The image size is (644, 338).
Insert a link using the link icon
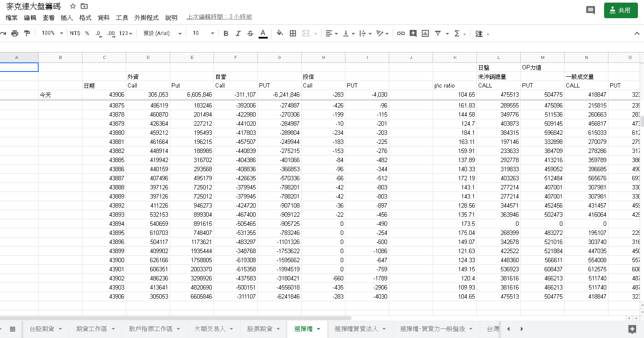[401, 33]
